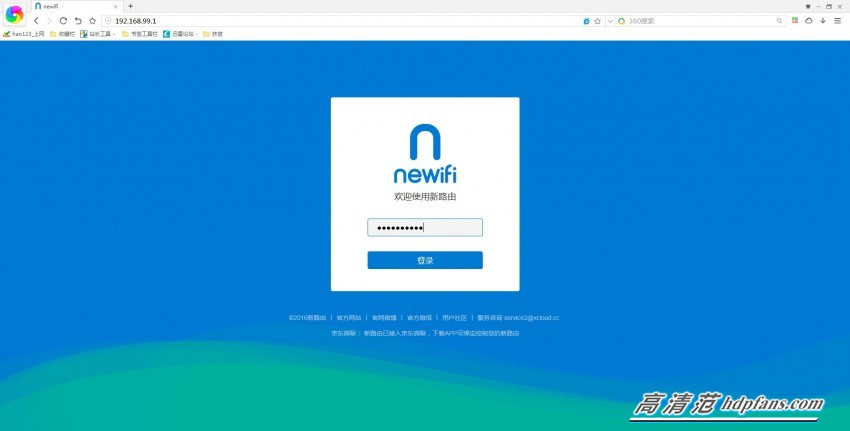Viewport: 850px width, 431px height.
Task: Open the last bookmarks bar folder
Action: [x=213, y=34]
